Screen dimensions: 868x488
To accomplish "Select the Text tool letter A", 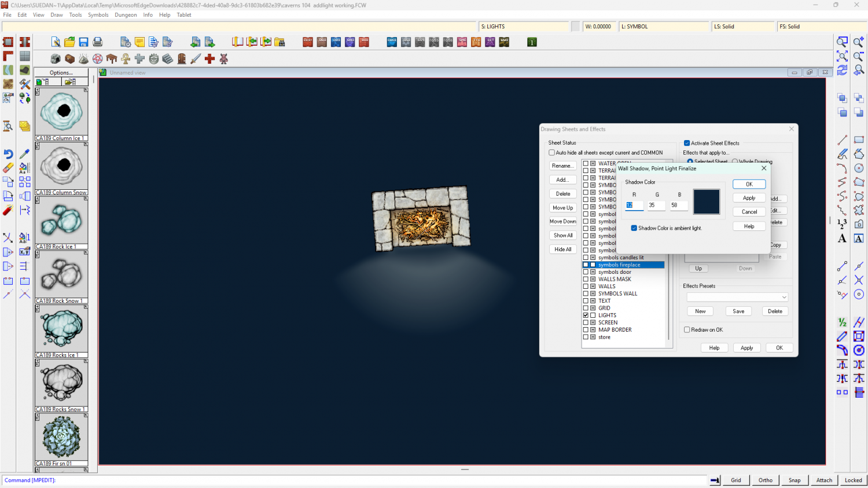I will pyautogui.click(x=842, y=239).
